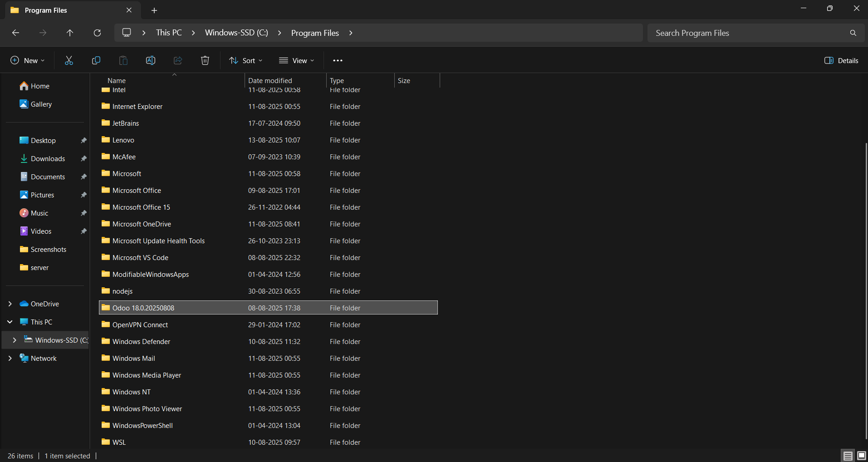Select the WSL folder
This screenshot has height=462, width=868.
[x=268, y=442]
